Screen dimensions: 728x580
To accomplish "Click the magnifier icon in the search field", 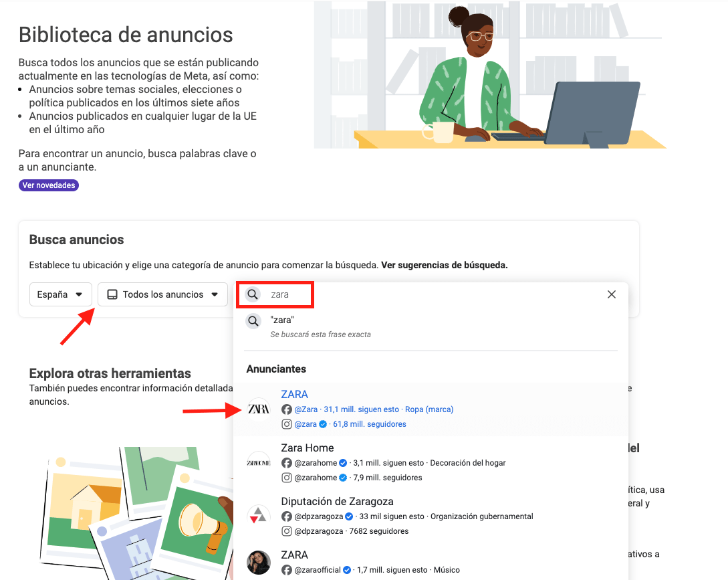I will coord(253,294).
